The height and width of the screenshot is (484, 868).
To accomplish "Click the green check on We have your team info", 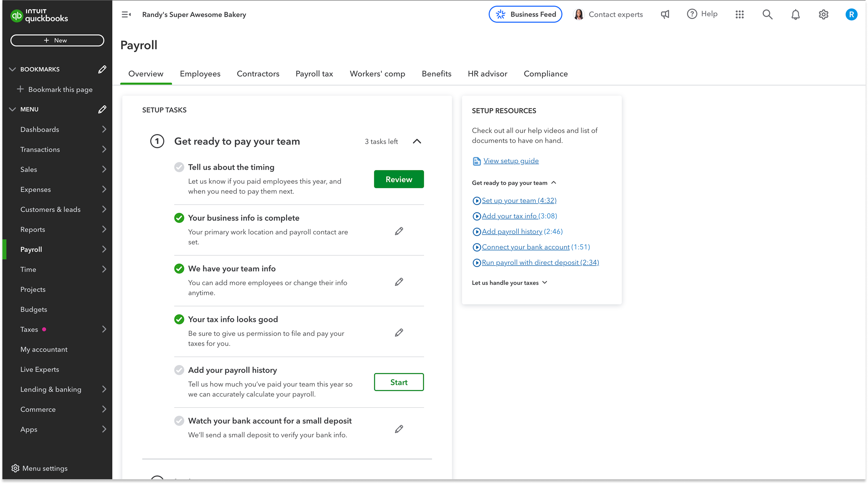I will point(179,269).
